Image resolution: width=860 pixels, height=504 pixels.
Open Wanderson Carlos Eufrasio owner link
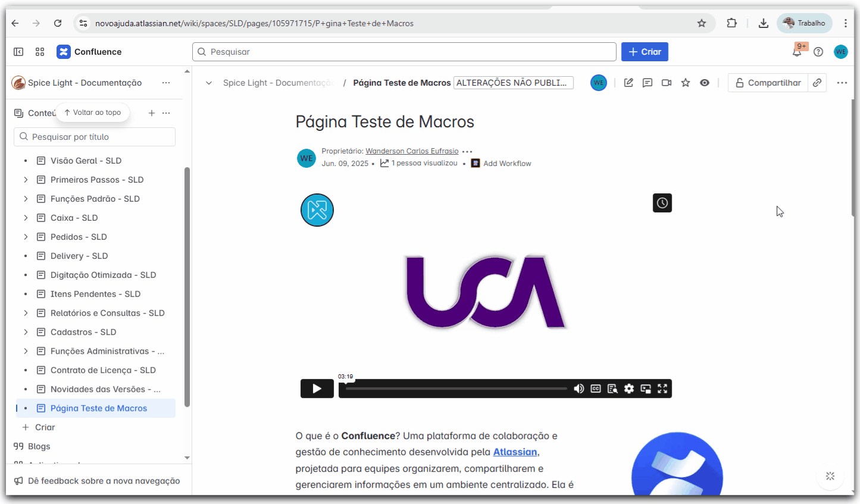412,151
